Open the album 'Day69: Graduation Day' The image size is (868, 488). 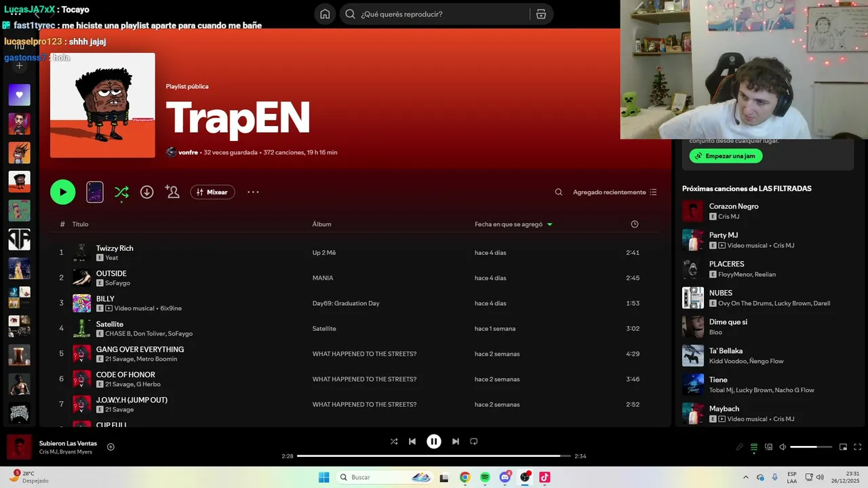pos(346,304)
